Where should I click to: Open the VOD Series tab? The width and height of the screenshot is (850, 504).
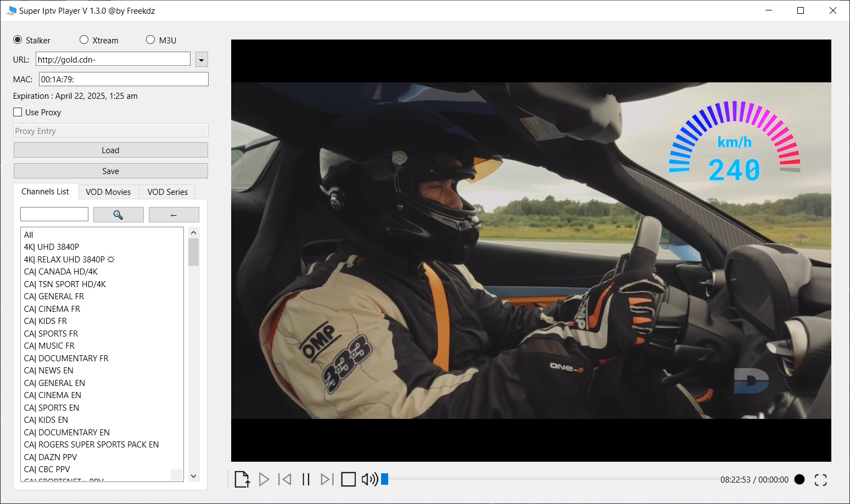[x=167, y=192]
